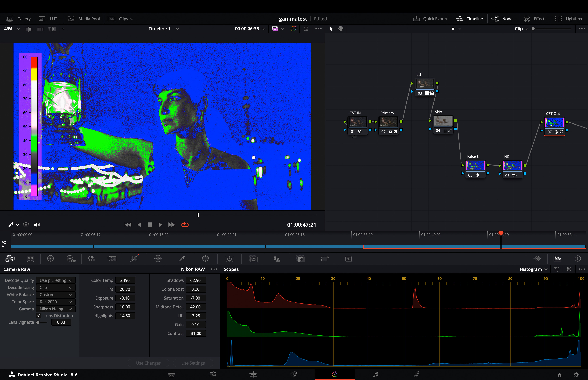588x380 pixels.
Task: Open the LUTs panel
Action: pos(49,19)
